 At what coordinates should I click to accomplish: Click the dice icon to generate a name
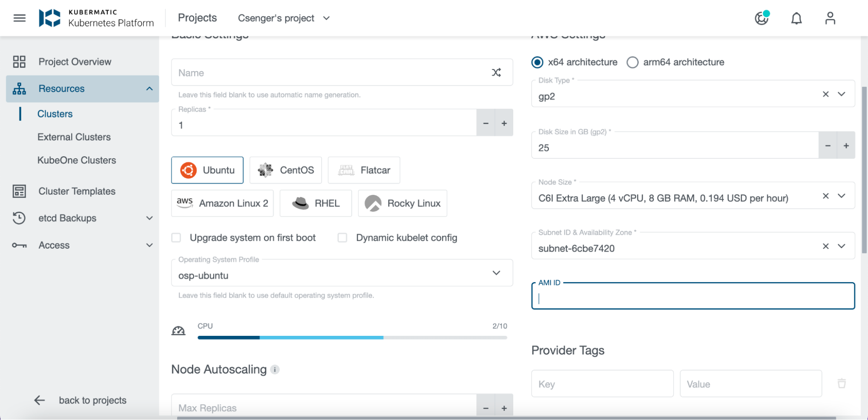click(496, 72)
